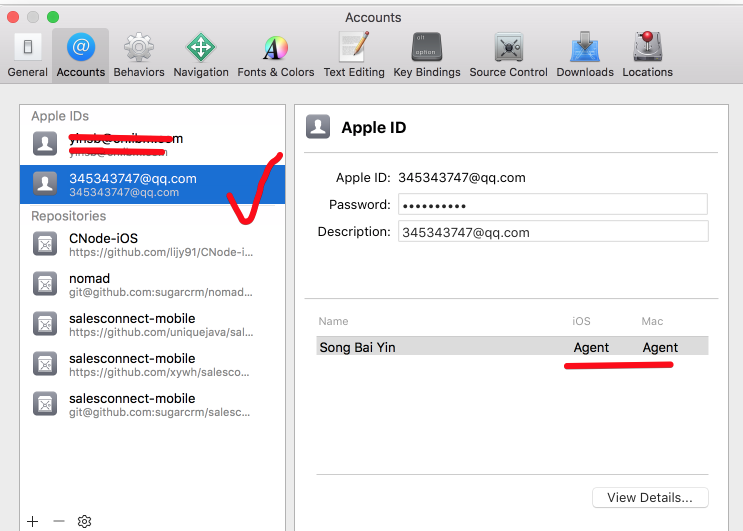Open Source Control preferences

pos(508,55)
